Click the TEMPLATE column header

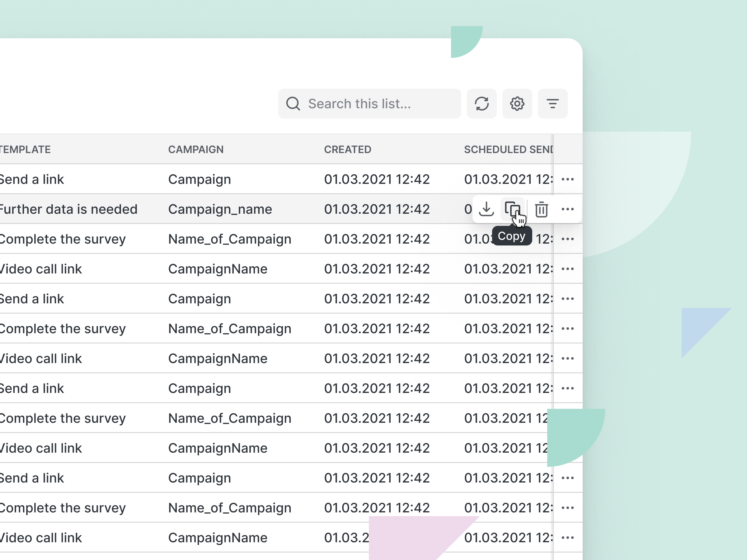[x=25, y=150]
